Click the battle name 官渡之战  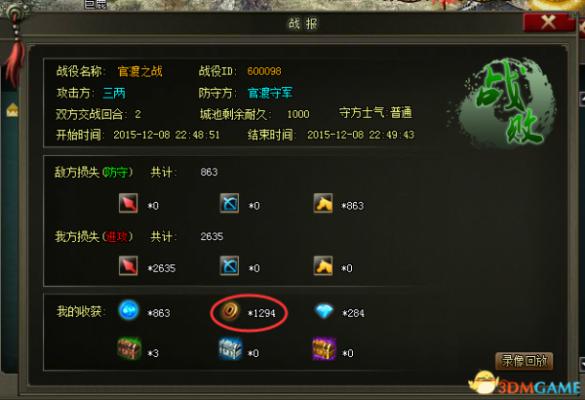pos(140,71)
